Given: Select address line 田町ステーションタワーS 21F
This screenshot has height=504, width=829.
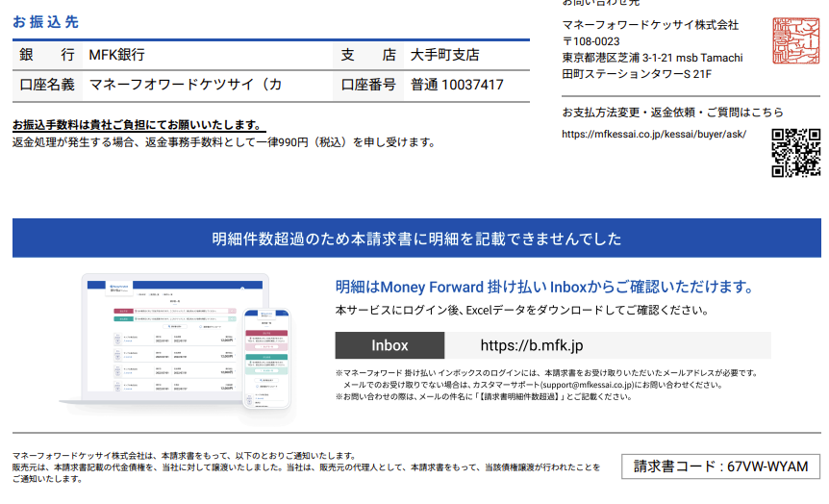Looking at the screenshot, I should tap(637, 74).
